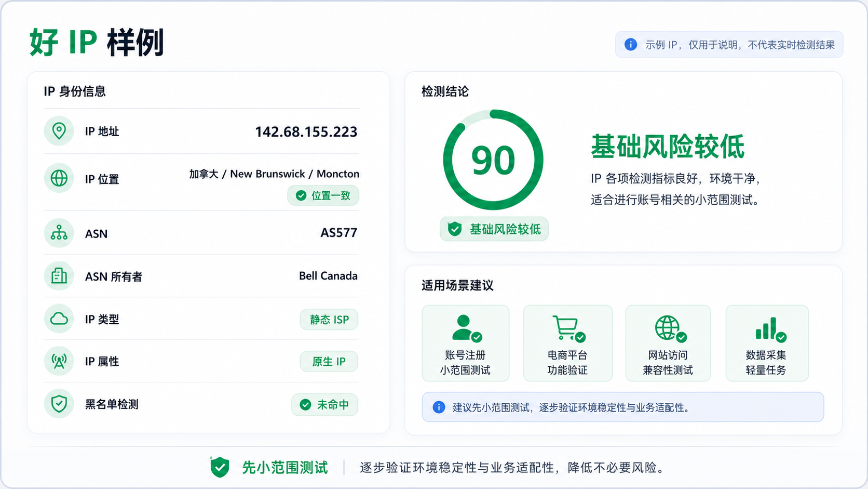Click the cloud icon beside IP 类型
The image size is (868, 489).
[59, 319]
